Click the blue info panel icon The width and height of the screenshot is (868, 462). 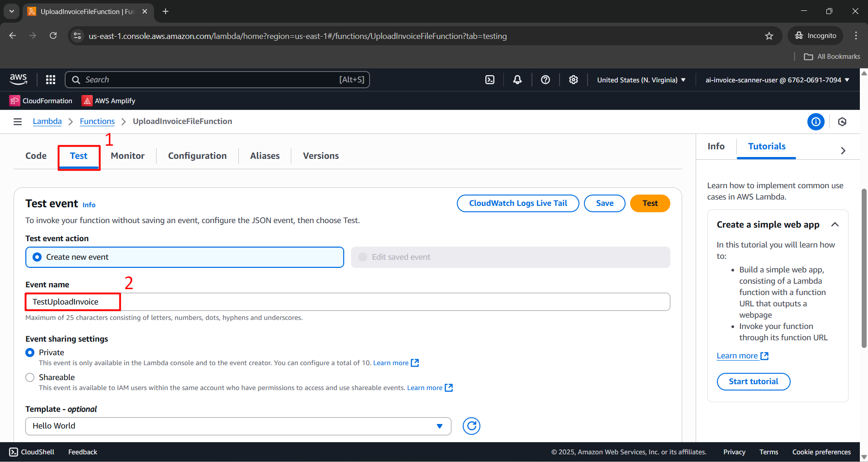pos(816,122)
